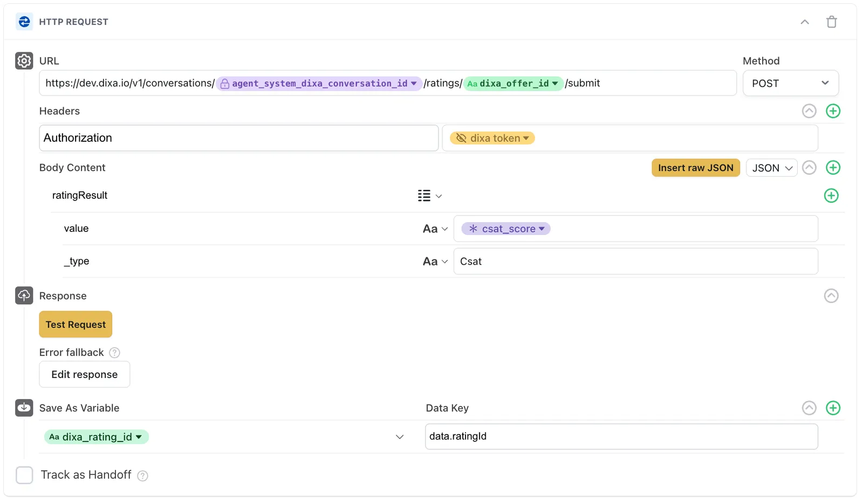Screen dimensions: 863x504
Task: Collapse the Headers section
Action: (809, 111)
